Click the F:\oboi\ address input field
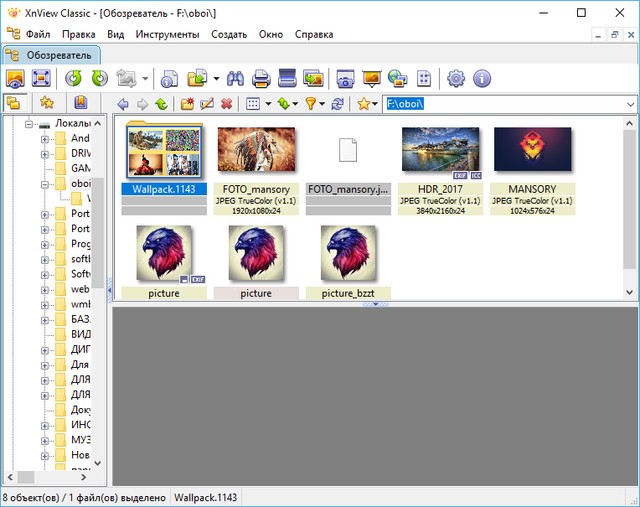The image size is (640, 507). coord(500,104)
